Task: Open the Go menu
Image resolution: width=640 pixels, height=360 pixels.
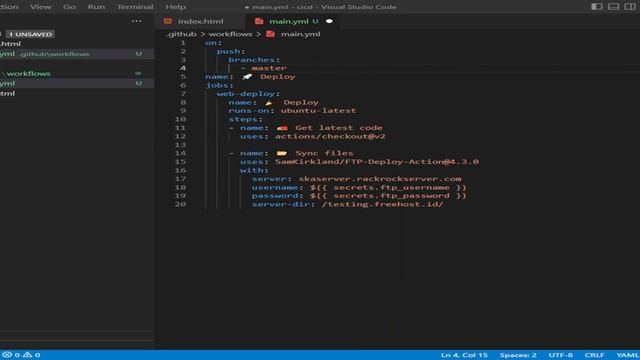Action: pos(69,7)
